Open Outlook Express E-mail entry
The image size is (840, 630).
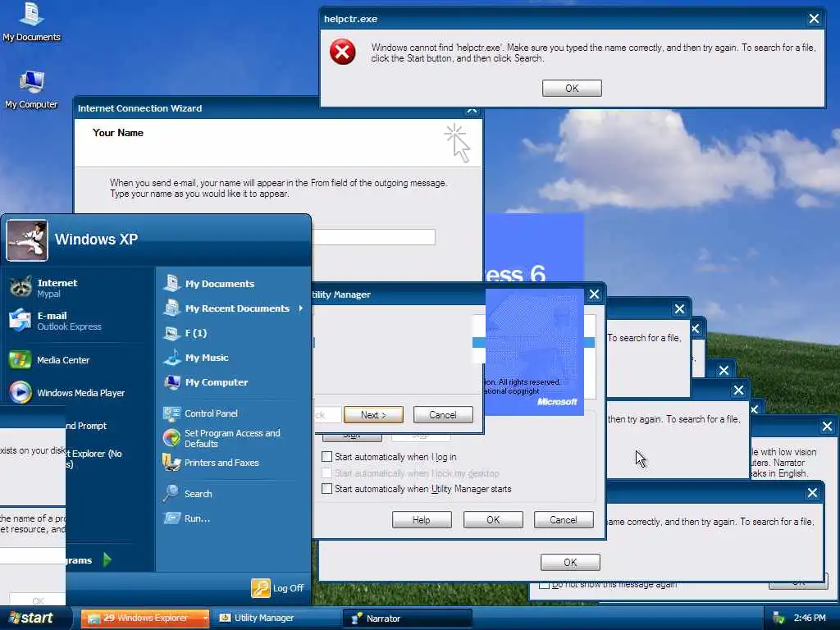pyautogui.click(x=55, y=321)
